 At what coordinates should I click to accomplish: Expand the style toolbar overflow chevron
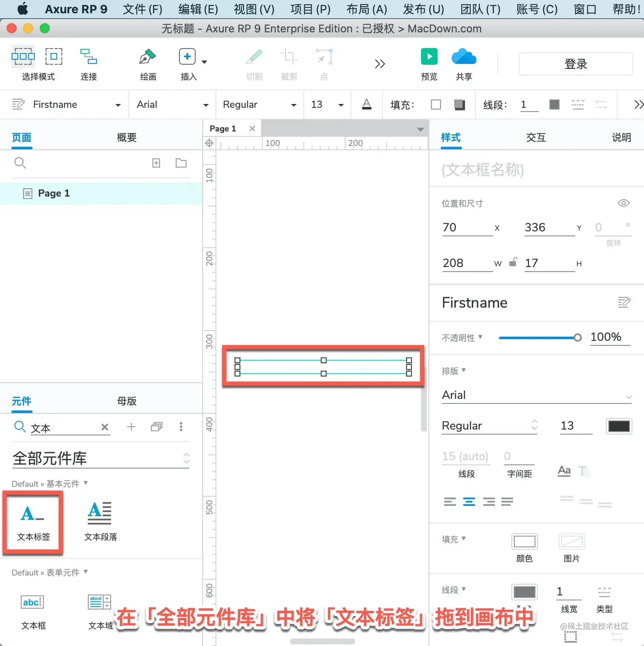point(638,104)
